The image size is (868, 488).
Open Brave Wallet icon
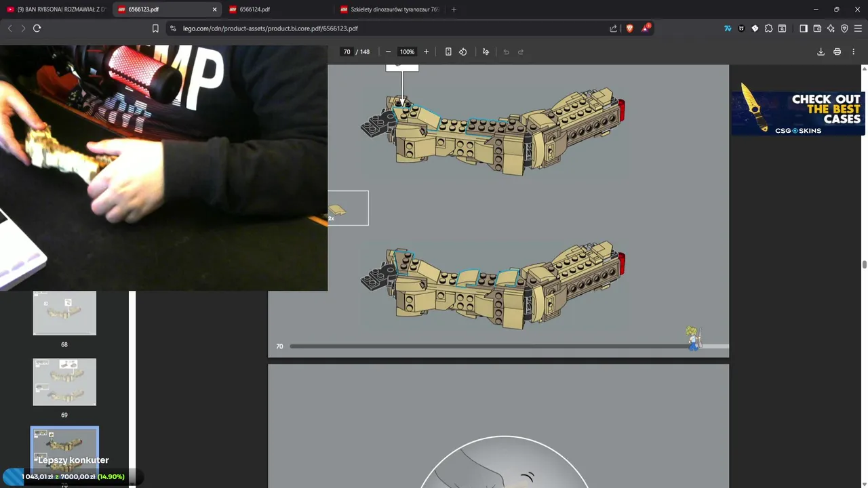click(817, 28)
